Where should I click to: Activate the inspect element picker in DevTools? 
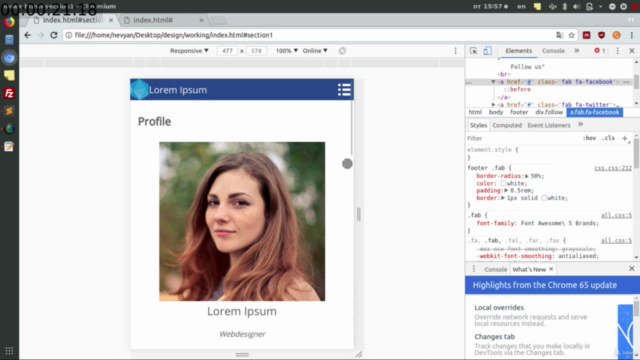(x=473, y=51)
